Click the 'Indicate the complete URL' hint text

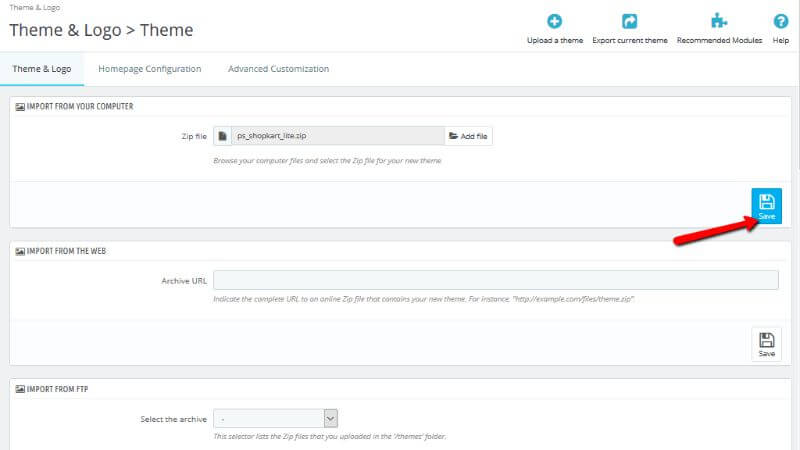(423, 299)
